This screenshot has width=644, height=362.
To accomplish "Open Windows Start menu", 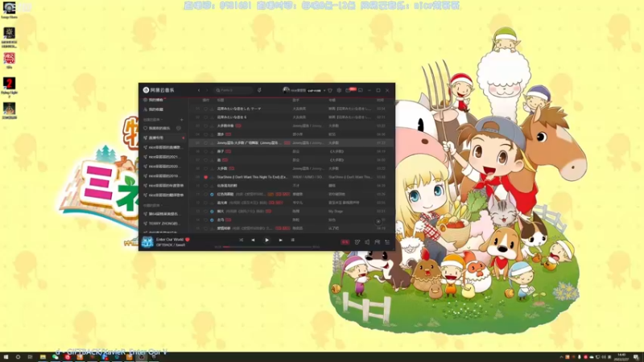I will pyautogui.click(x=6, y=357).
